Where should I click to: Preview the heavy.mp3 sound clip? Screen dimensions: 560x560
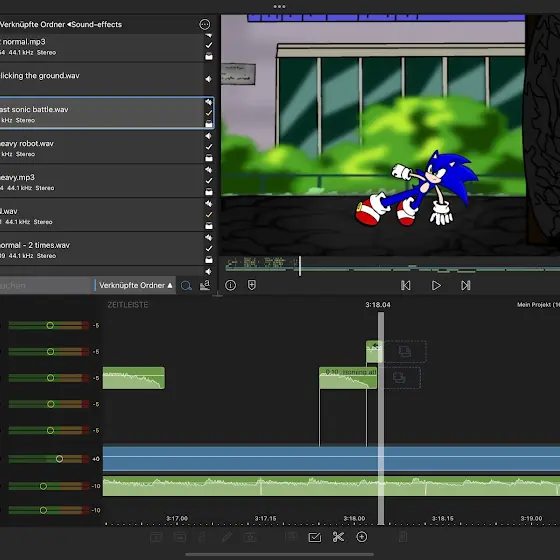(209, 170)
